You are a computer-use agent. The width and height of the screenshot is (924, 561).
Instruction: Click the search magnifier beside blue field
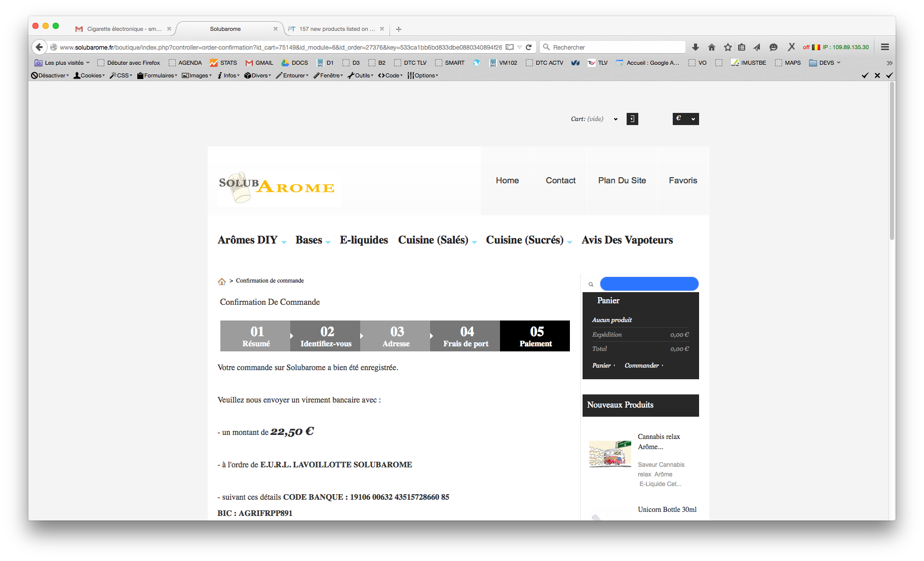[591, 284]
